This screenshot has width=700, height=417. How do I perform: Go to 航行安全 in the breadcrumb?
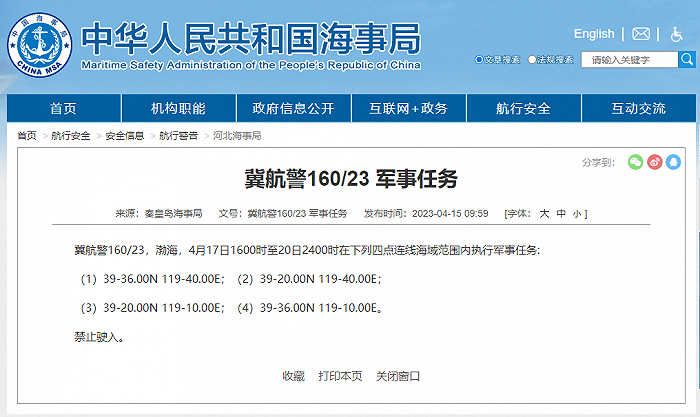tap(71, 135)
